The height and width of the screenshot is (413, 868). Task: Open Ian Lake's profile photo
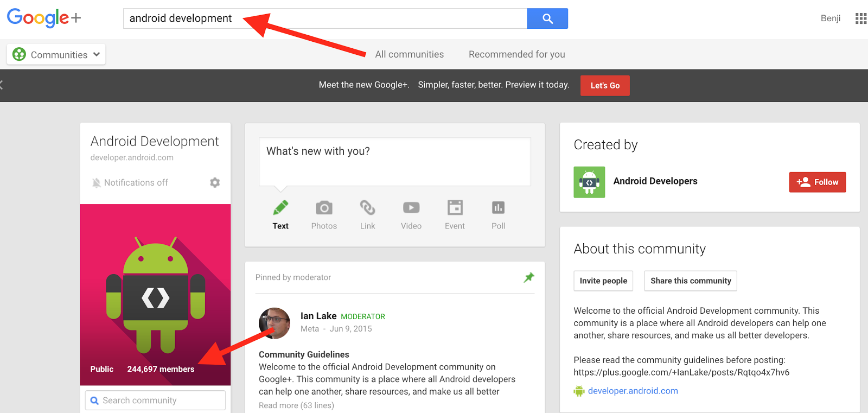275,323
